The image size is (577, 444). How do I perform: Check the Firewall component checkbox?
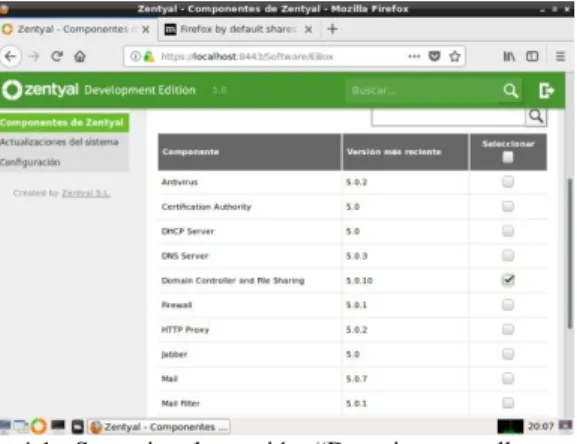point(508,305)
